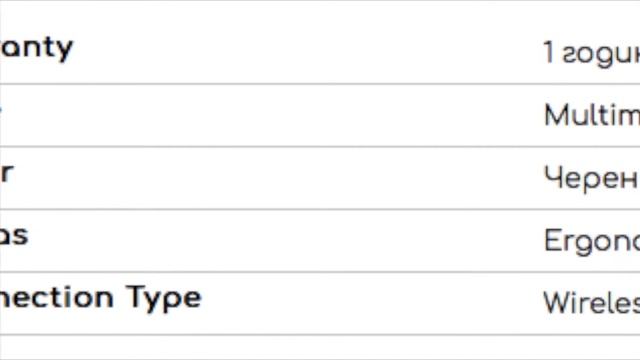Click the divider line above the Черен row
Viewport: 640px width, 360px height.
pyautogui.click(x=320, y=147)
